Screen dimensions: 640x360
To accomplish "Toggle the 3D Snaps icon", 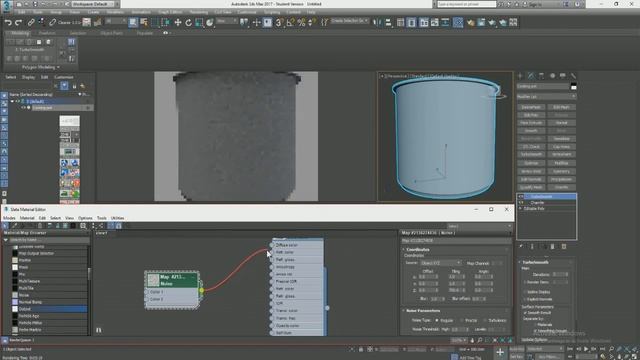I will 279,22.
